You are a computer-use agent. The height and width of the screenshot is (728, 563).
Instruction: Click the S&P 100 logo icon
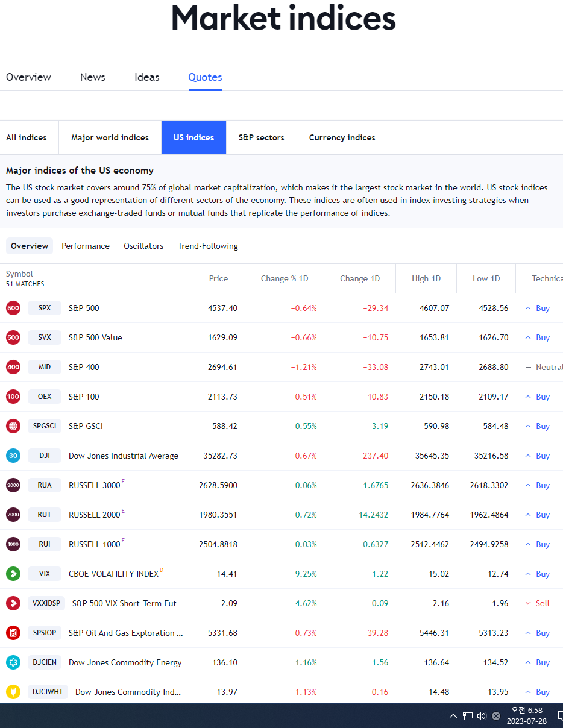point(13,397)
